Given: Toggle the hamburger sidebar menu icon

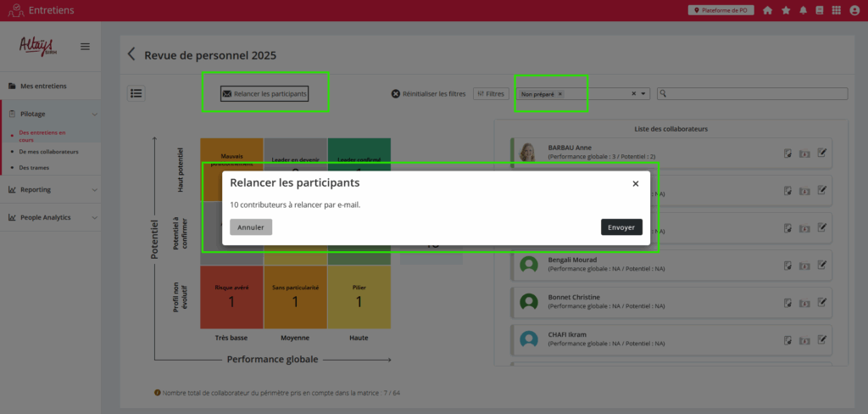Looking at the screenshot, I should pyautogui.click(x=85, y=47).
